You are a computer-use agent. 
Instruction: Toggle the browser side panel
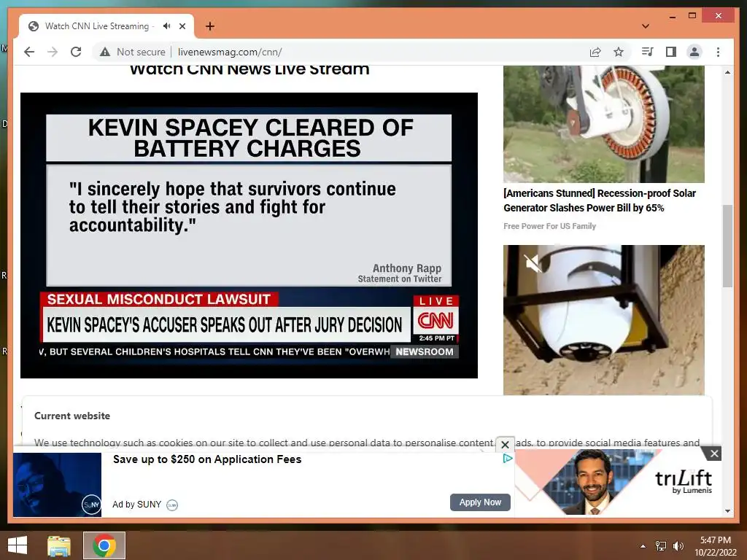click(x=671, y=52)
